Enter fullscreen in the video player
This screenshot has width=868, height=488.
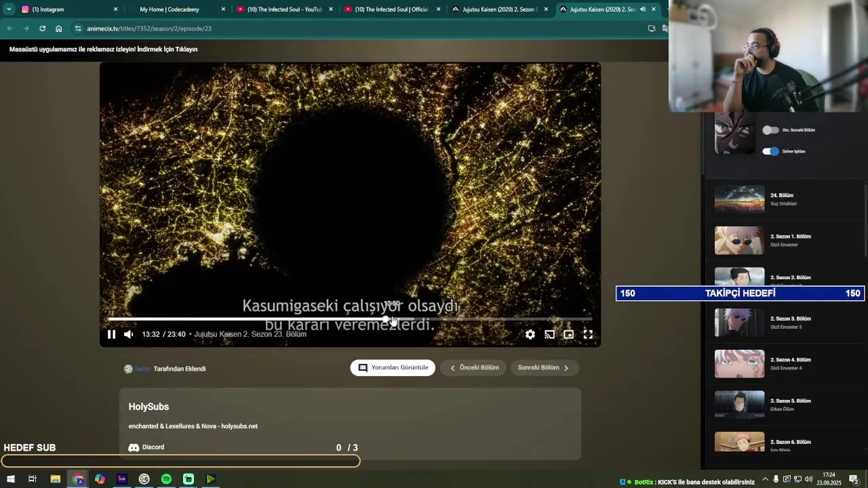[588, 334]
